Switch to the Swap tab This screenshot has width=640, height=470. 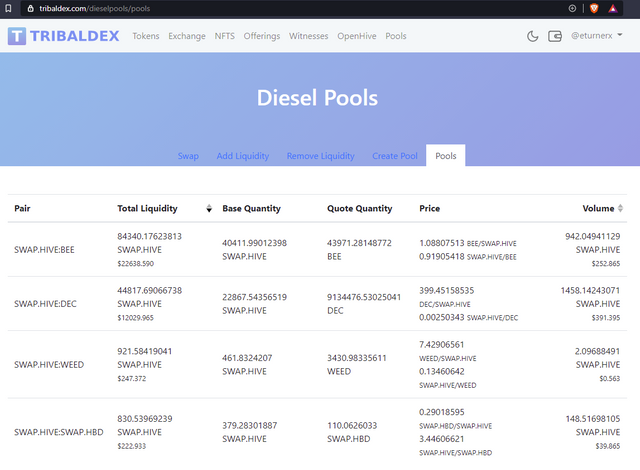[188, 156]
